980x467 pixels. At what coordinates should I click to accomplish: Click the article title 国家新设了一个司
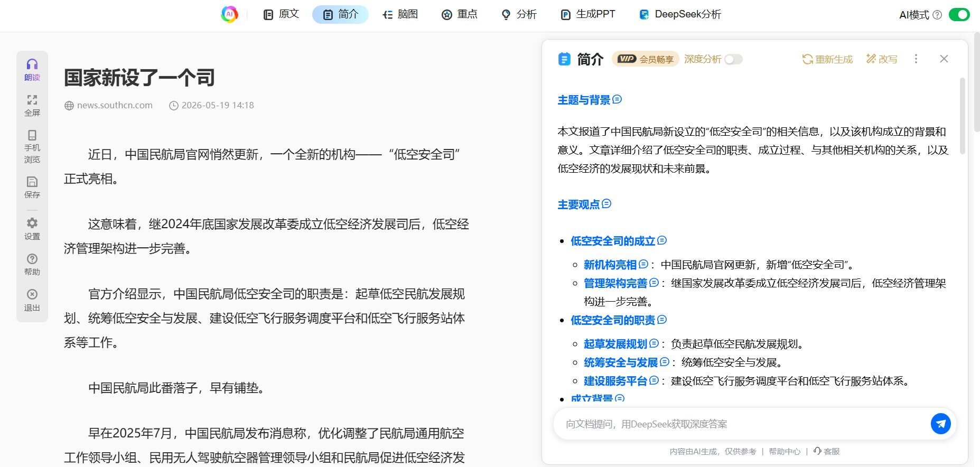click(x=139, y=77)
